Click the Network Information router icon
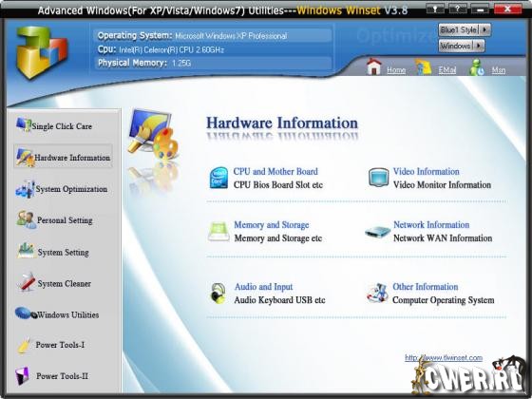The width and height of the screenshot is (532, 399). tap(377, 233)
